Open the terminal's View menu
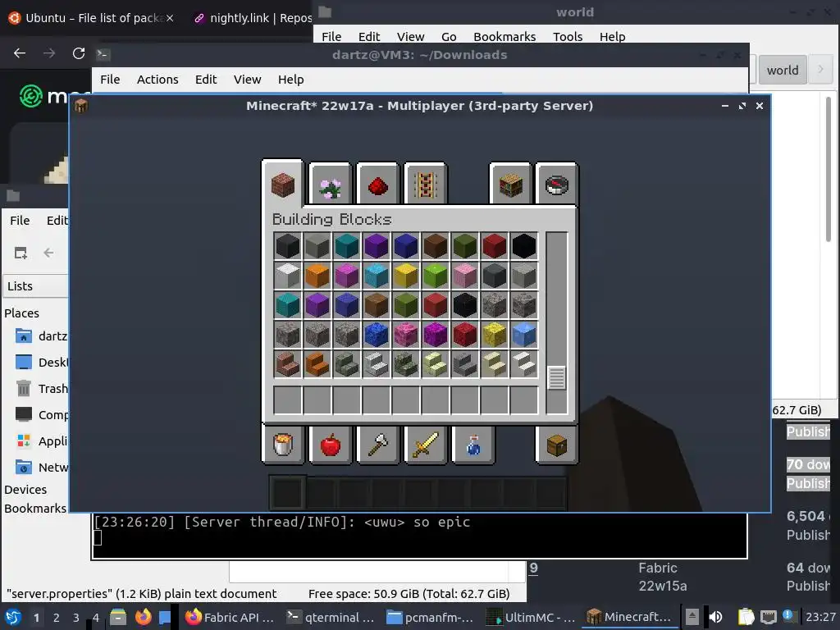 247,80
